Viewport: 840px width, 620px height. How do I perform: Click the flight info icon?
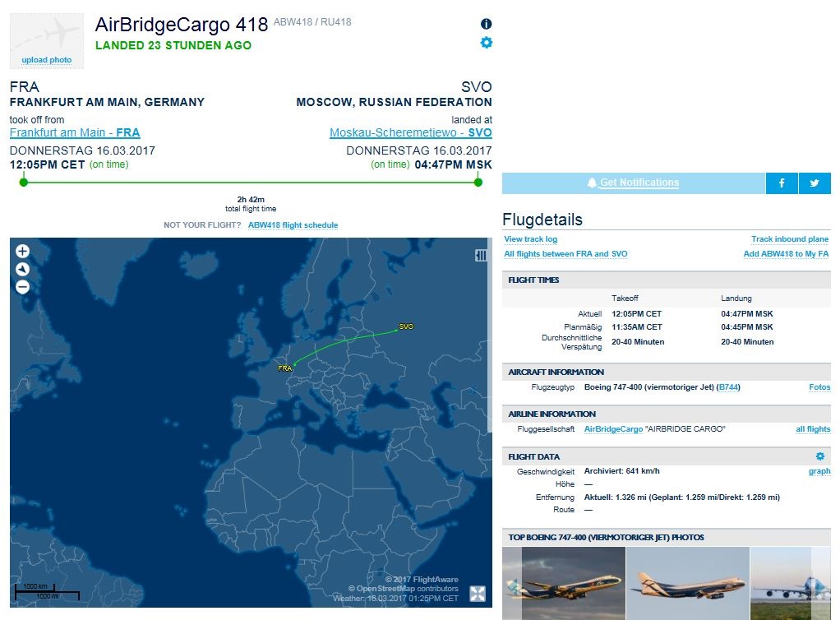click(x=486, y=24)
